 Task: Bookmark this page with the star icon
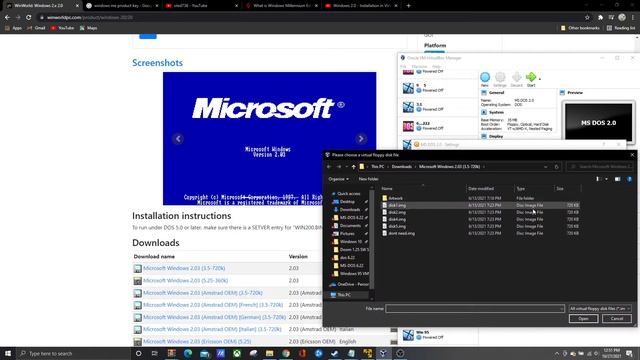(587, 18)
